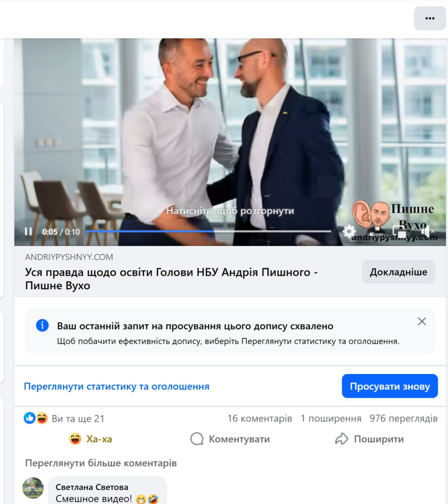The width and height of the screenshot is (448, 504).
Task: Click 'Натисніть, щоб розгорнути' overlay text
Action: (x=230, y=211)
